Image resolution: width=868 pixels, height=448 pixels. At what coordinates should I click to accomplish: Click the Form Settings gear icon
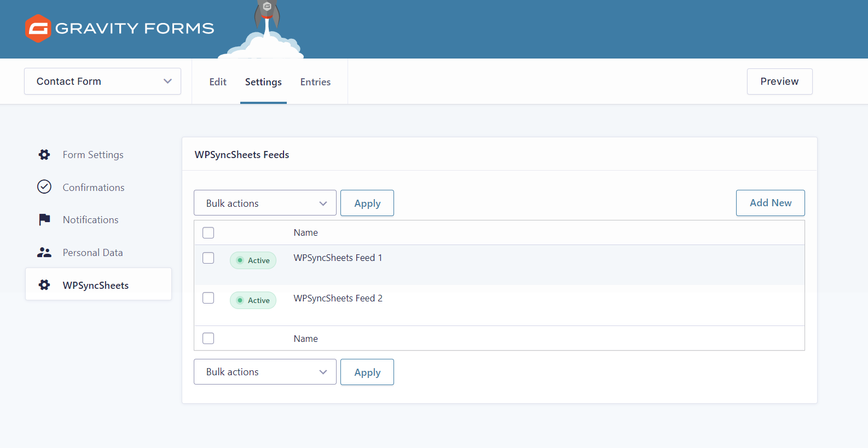click(44, 155)
